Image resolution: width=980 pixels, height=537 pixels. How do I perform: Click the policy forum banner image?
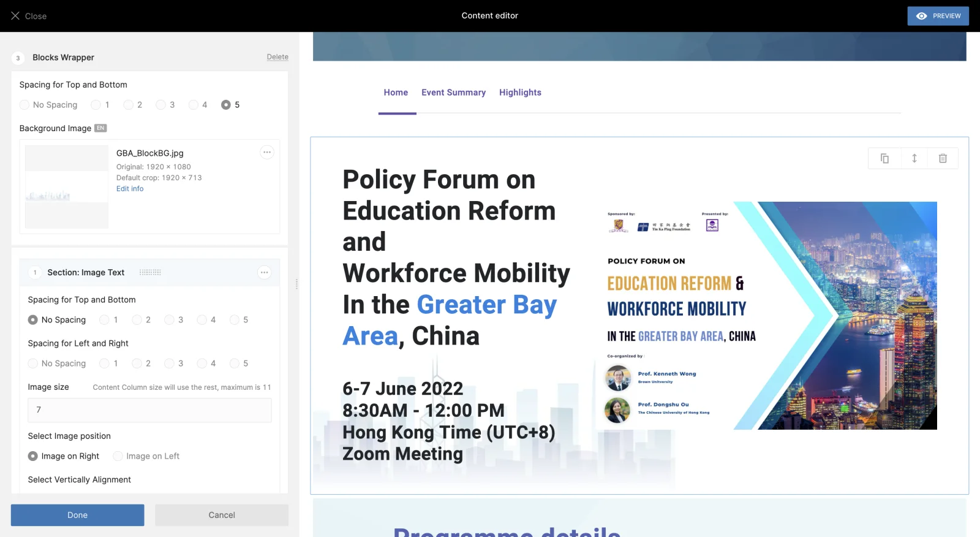click(x=766, y=316)
